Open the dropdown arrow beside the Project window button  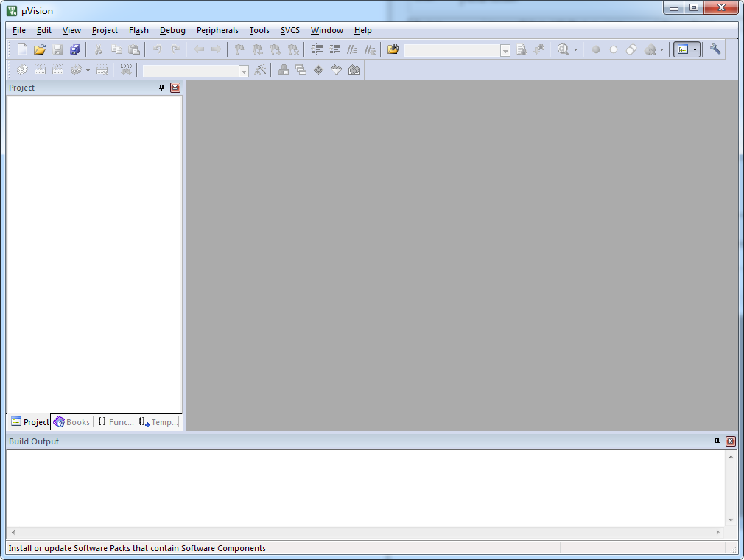(695, 49)
